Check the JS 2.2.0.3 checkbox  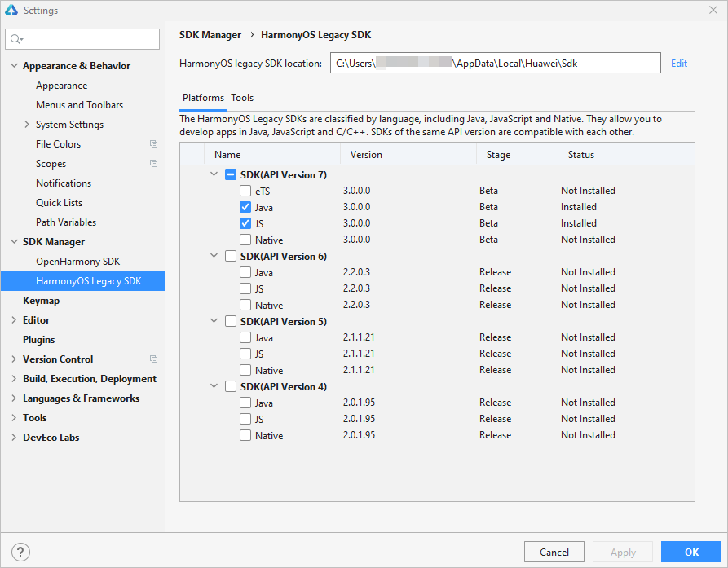coord(245,288)
